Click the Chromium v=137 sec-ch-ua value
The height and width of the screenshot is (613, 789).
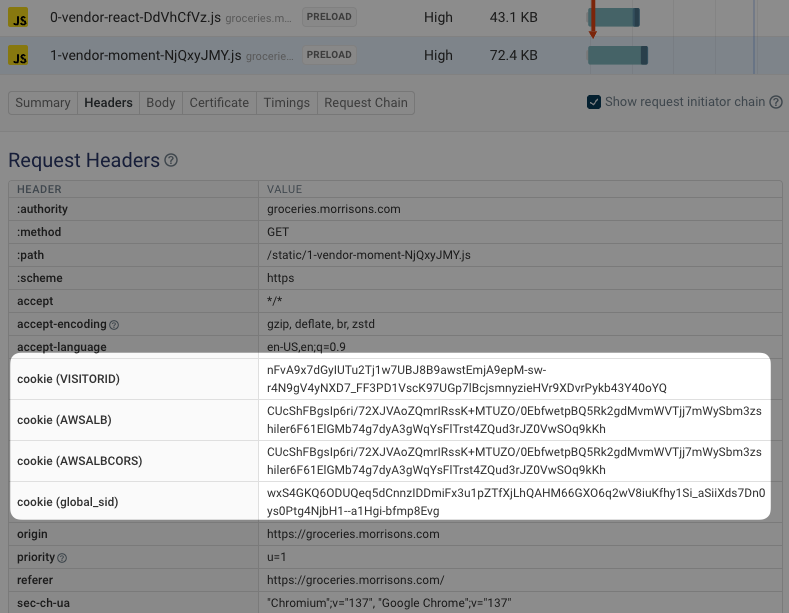389,603
